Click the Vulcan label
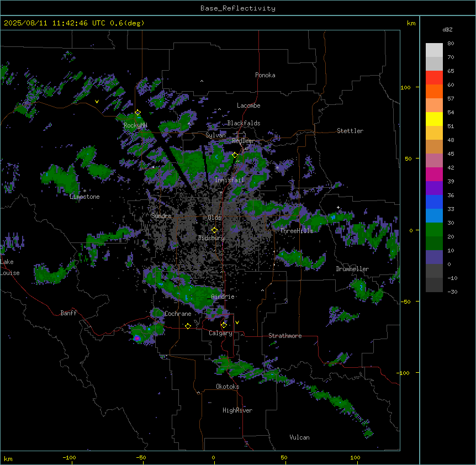The width and height of the screenshot is (476, 465). (300, 437)
